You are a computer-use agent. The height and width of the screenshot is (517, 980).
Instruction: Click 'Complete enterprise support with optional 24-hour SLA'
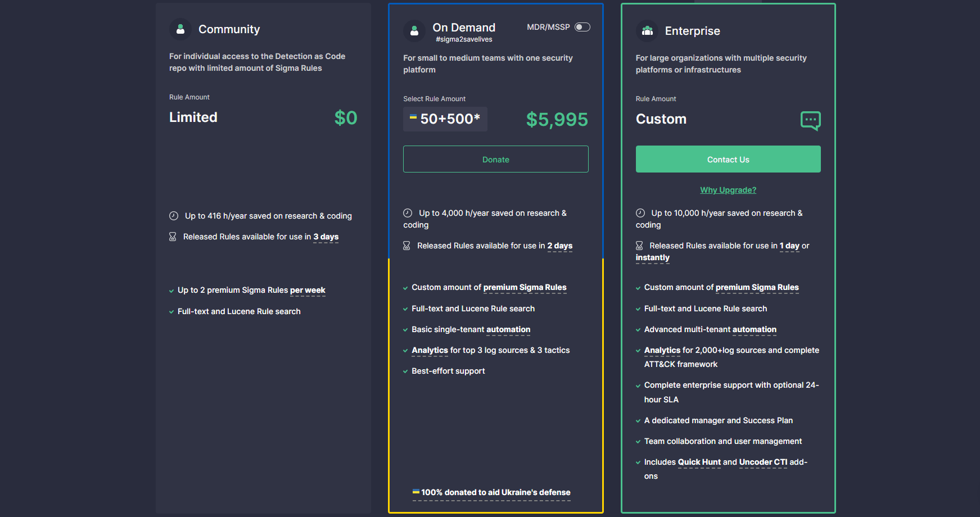[731, 392]
